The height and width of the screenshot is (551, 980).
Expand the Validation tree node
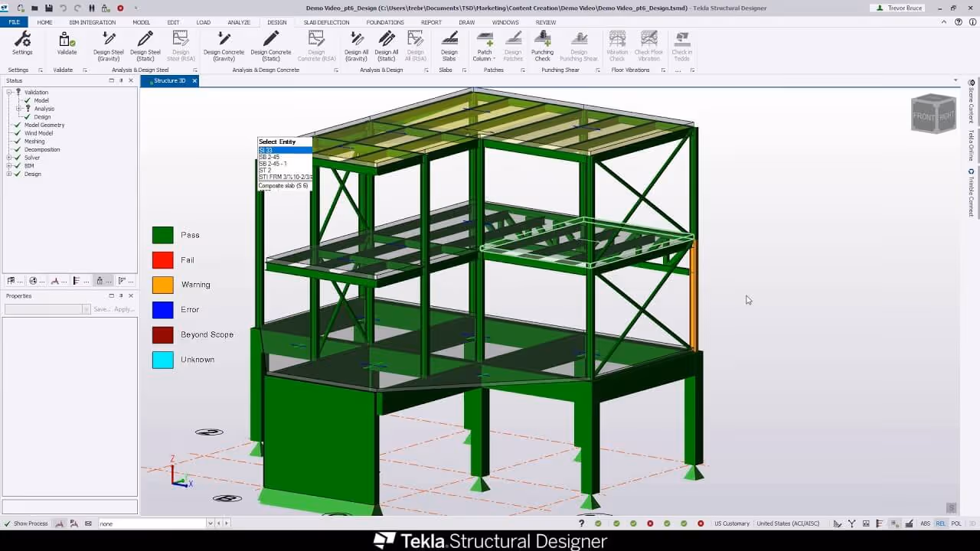pos(9,92)
